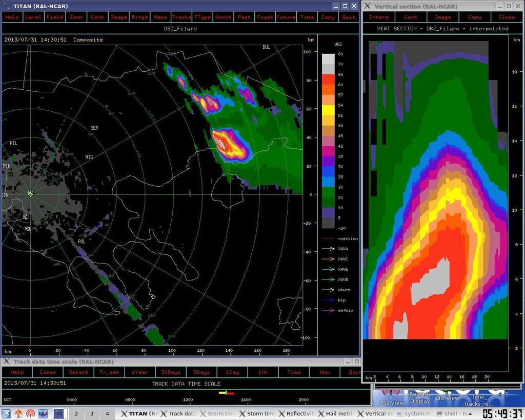Viewport: 525px width, 420px height.
Task: Click the vsection dashed line legend marker
Action: tap(328, 238)
